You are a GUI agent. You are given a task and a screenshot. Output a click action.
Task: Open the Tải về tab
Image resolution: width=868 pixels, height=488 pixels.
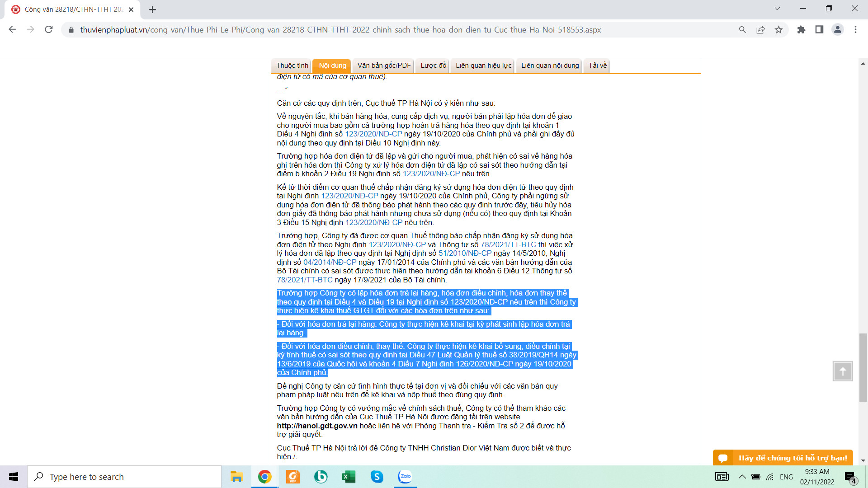597,66
